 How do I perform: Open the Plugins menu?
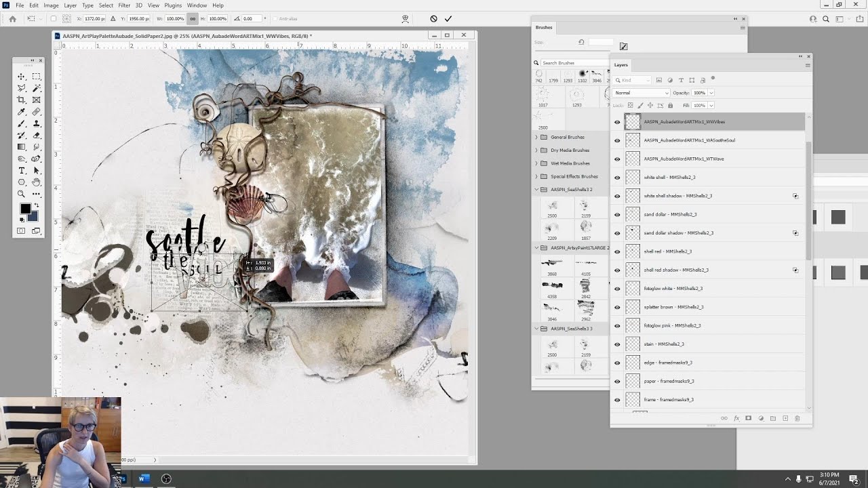[173, 5]
